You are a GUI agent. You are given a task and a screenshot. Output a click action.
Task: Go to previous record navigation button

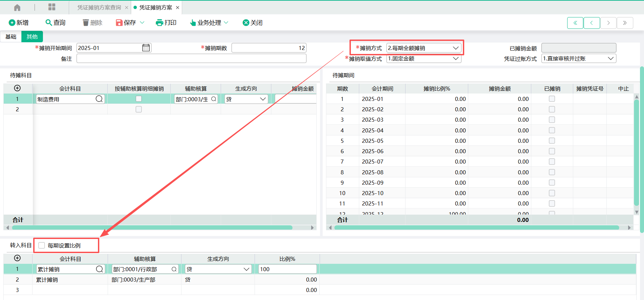592,23
